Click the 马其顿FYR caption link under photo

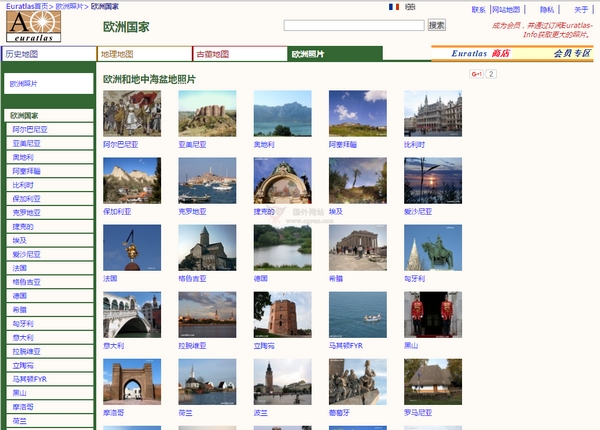346,345
